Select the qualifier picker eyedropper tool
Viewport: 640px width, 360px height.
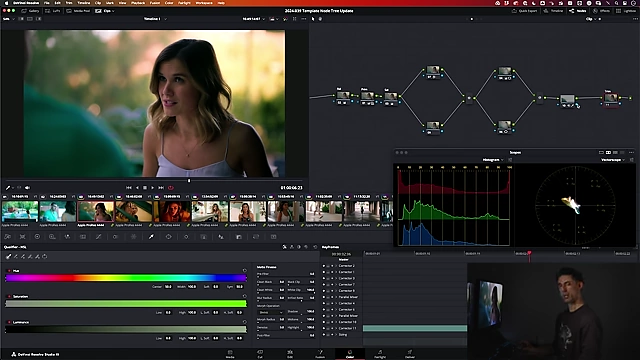[x=8, y=257]
